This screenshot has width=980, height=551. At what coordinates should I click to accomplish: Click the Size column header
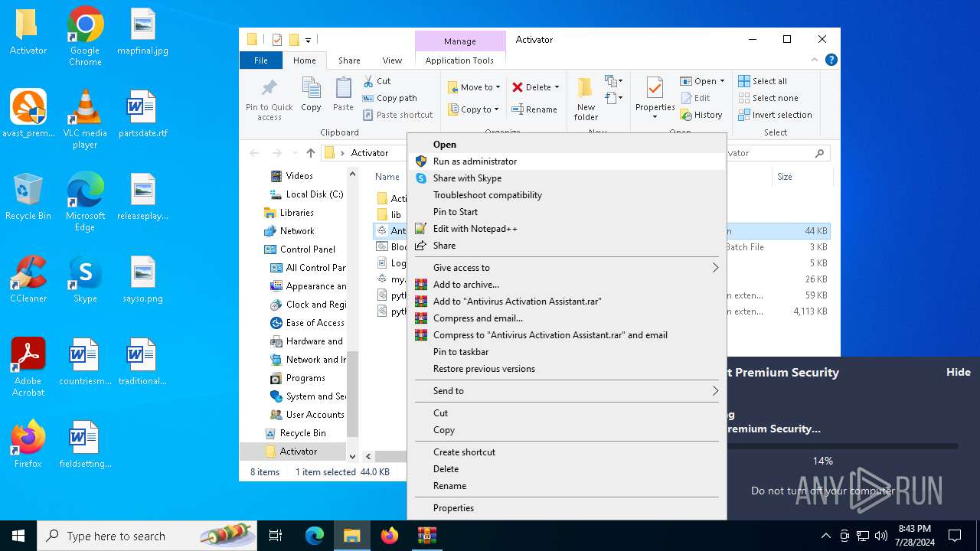click(x=801, y=177)
